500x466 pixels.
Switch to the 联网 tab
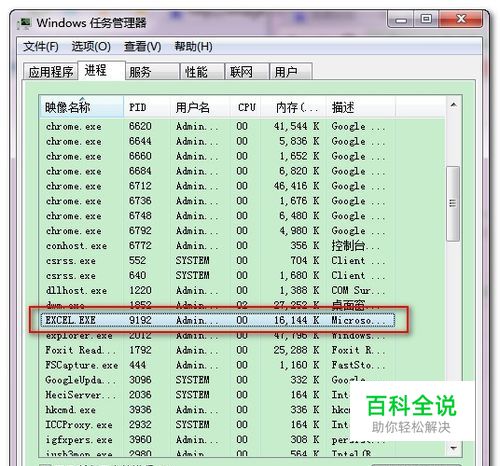[247, 71]
